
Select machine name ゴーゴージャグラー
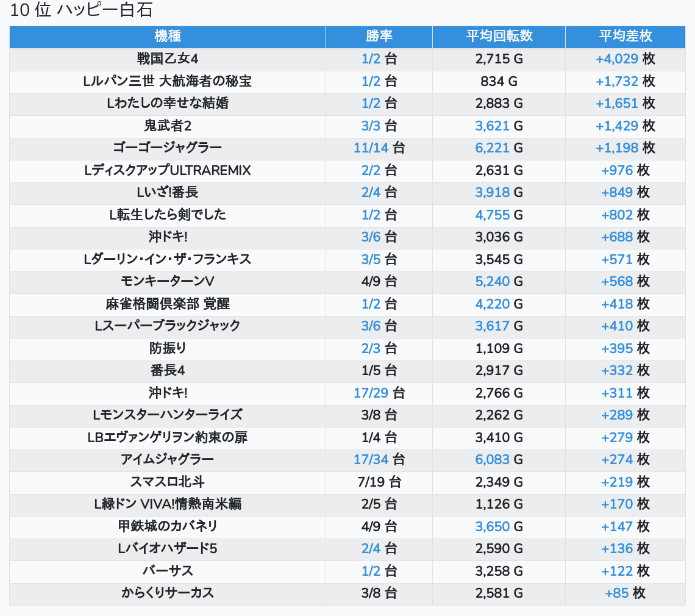168,148
